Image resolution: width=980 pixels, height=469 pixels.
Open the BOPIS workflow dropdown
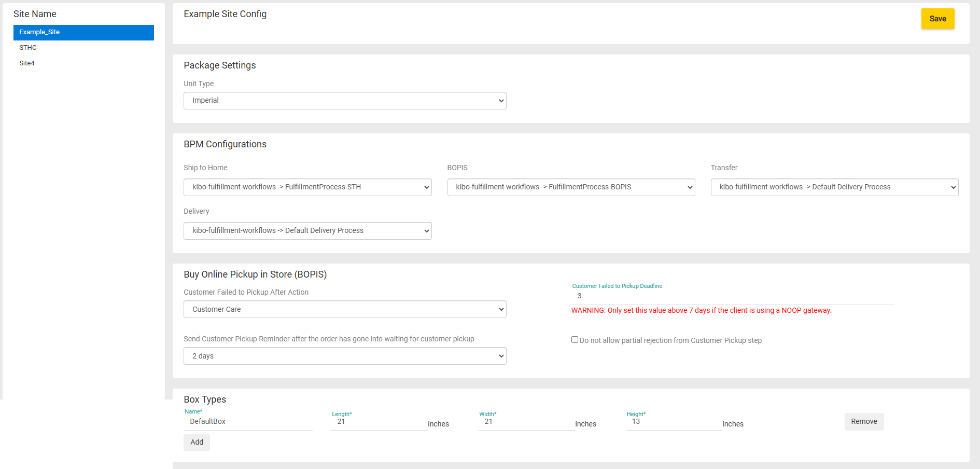coord(571,187)
